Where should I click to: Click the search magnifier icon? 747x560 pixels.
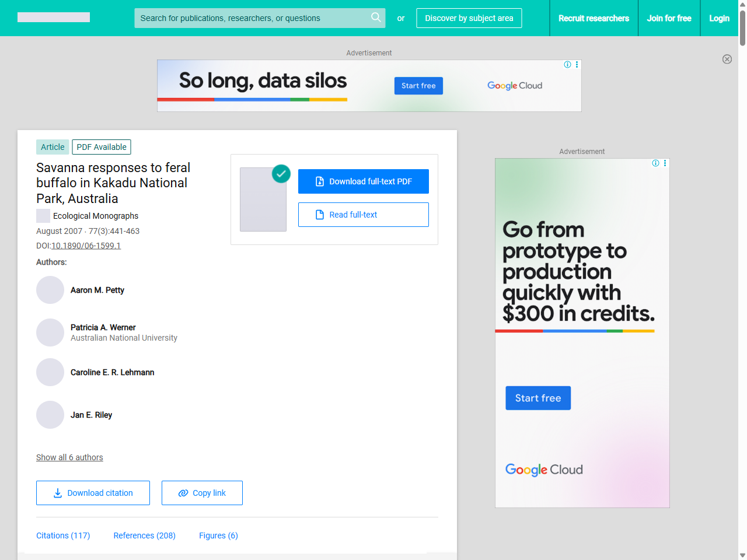click(376, 17)
